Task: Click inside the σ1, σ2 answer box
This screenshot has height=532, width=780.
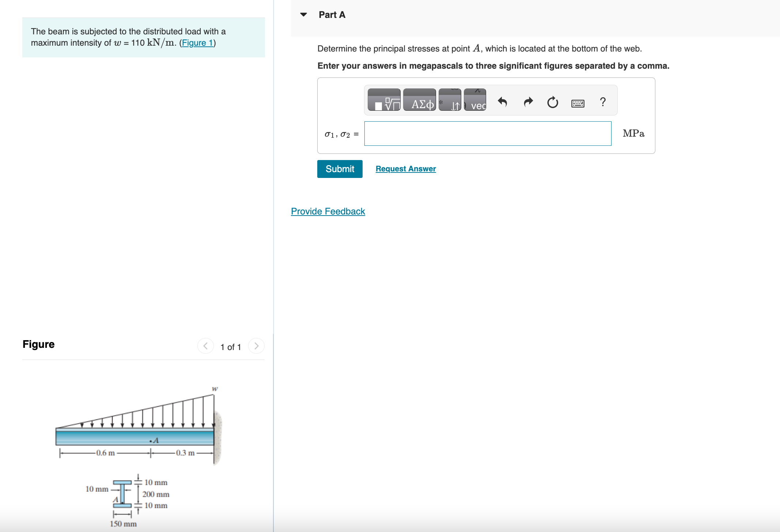Action: point(488,134)
